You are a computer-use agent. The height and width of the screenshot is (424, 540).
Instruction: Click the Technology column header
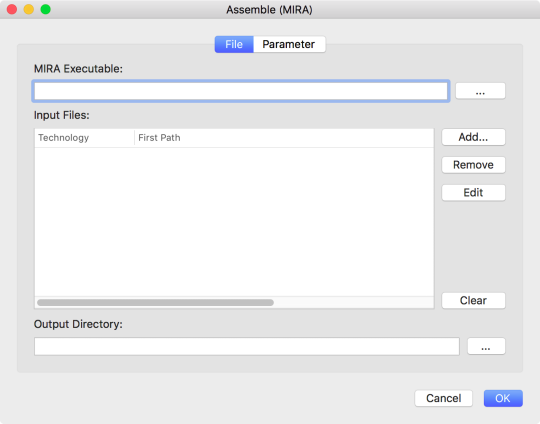point(84,138)
